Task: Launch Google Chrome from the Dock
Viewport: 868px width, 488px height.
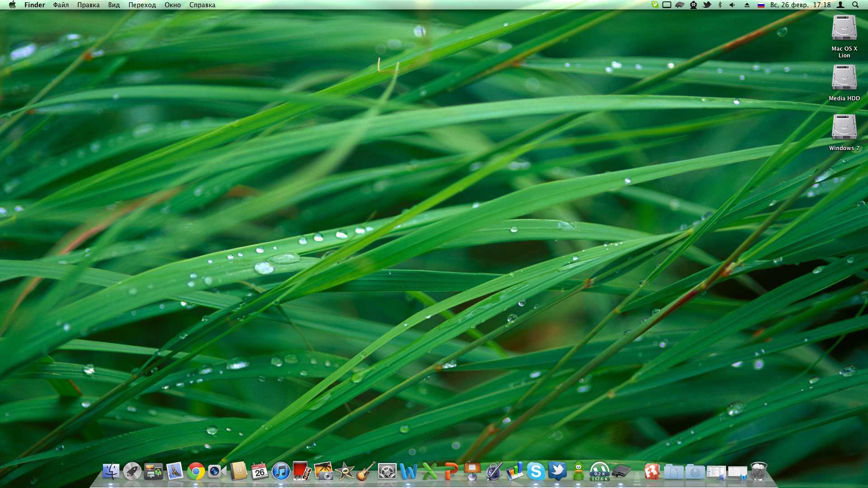Action: [196, 471]
